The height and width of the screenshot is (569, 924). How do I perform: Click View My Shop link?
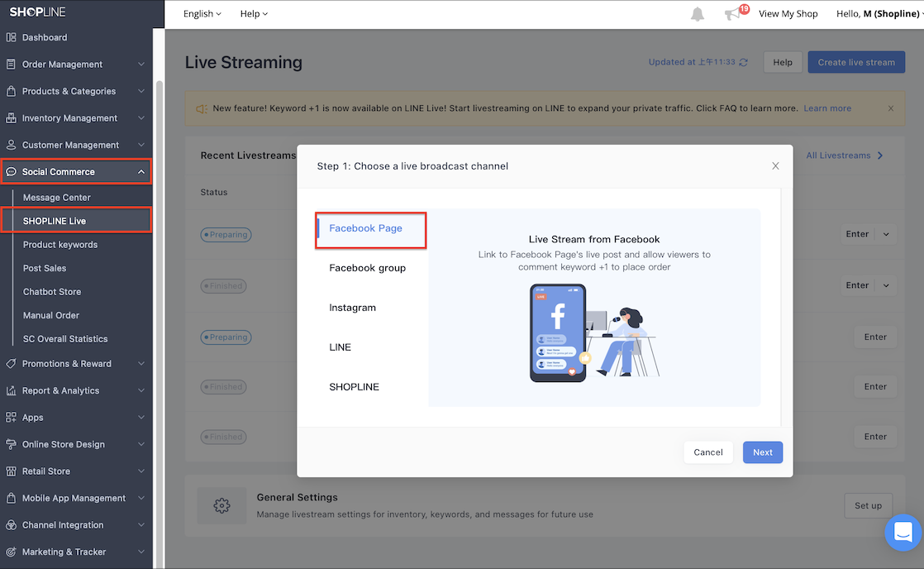[x=788, y=13]
